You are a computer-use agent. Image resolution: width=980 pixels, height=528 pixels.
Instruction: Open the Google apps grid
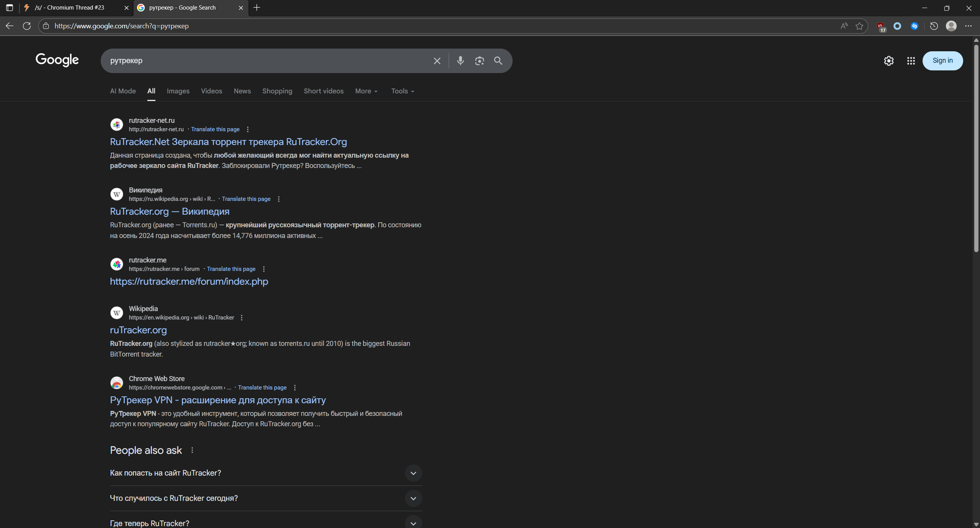(x=911, y=60)
